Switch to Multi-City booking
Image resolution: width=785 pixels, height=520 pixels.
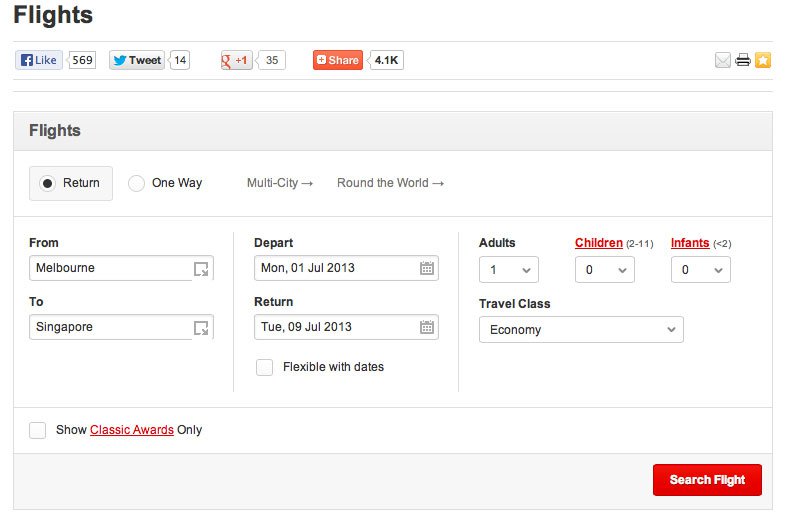(279, 183)
